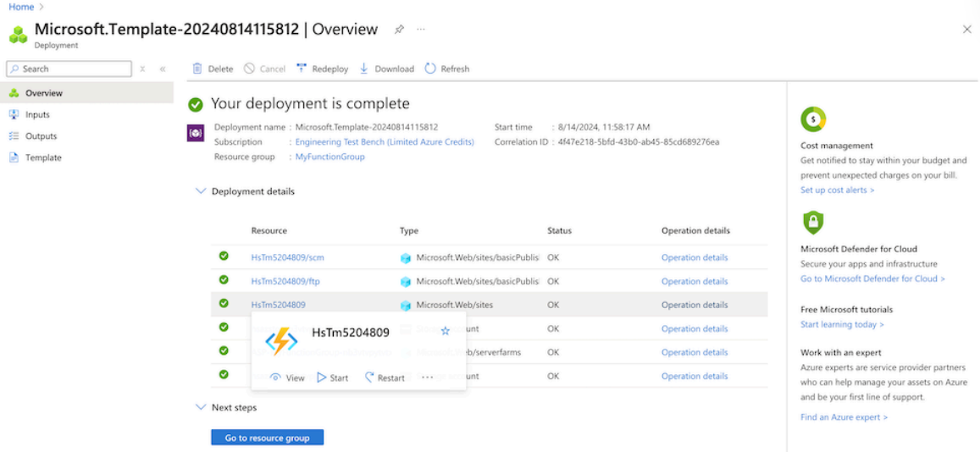
Task: Select Overview in the left menu
Action: 87,93
